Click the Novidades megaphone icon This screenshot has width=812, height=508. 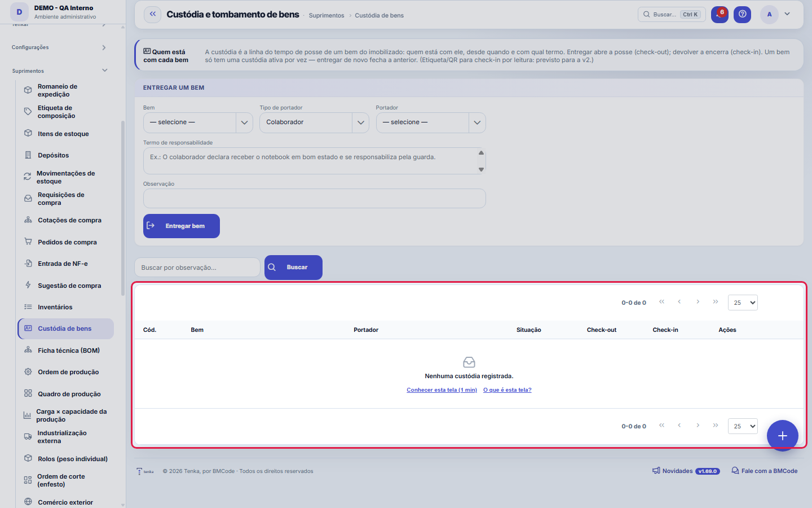656,471
